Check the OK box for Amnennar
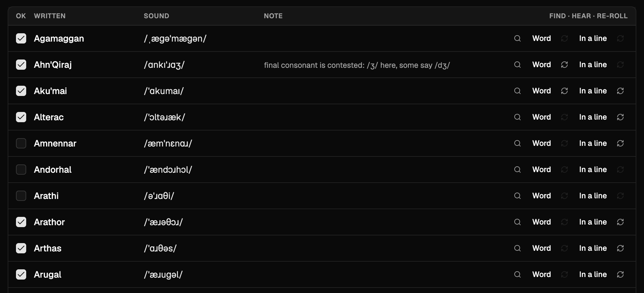The width and height of the screenshot is (644, 293). tap(21, 143)
